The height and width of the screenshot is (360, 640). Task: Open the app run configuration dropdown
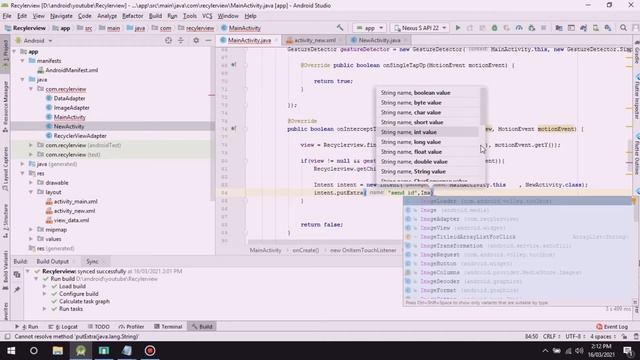[370, 28]
